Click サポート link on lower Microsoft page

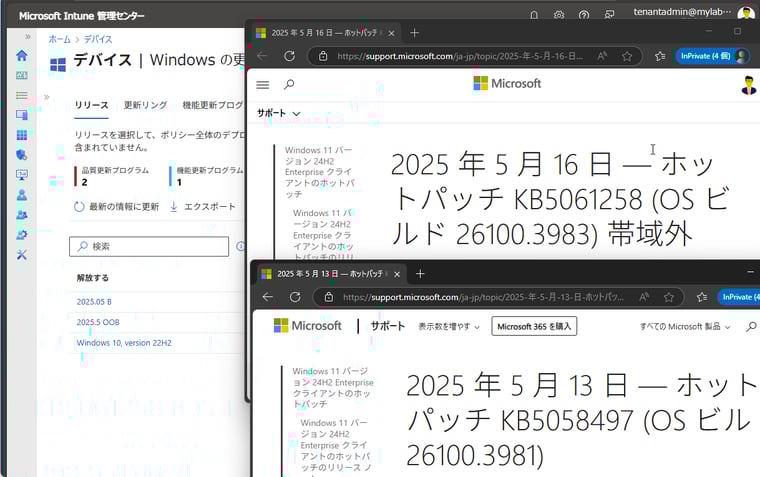[387, 326]
